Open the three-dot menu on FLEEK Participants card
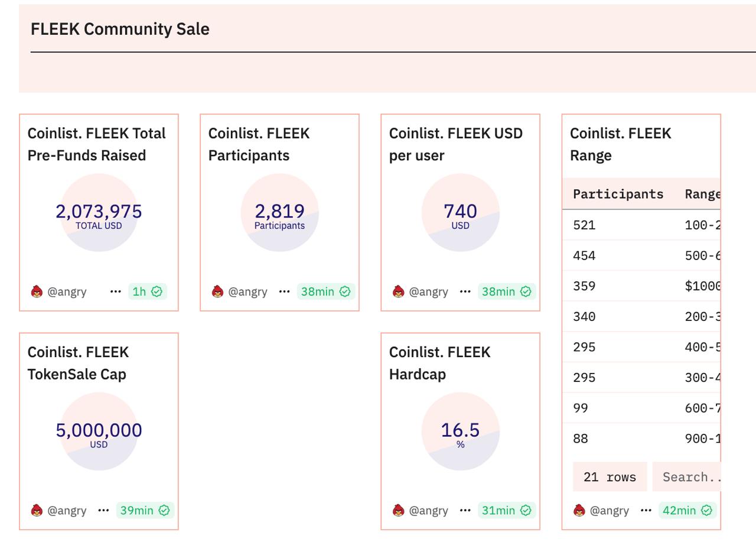The height and width of the screenshot is (545, 756). coord(284,291)
